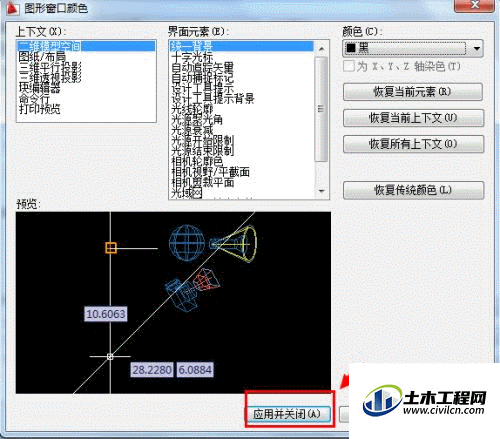Select 设计工具提示 element
The image size is (500, 439).
pos(202,88)
